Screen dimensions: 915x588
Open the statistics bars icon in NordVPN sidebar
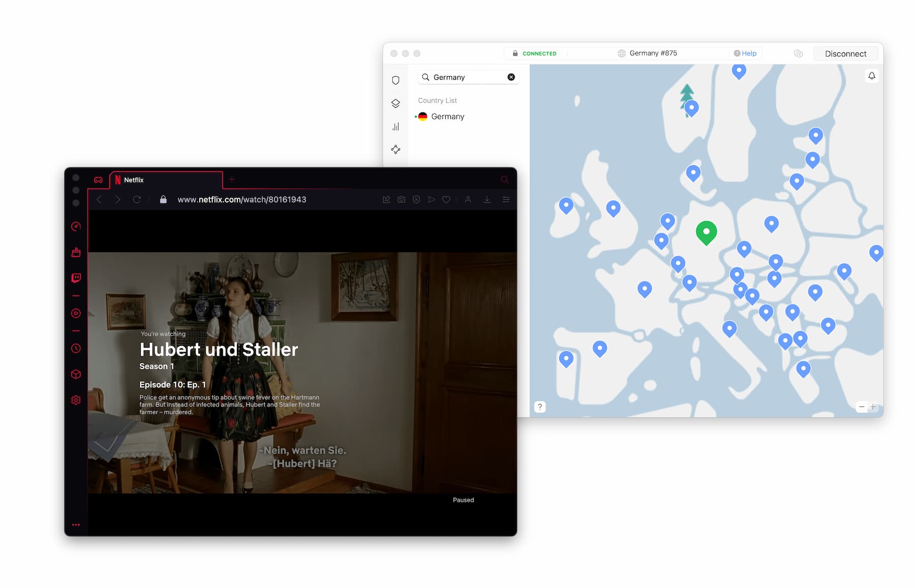click(x=395, y=127)
